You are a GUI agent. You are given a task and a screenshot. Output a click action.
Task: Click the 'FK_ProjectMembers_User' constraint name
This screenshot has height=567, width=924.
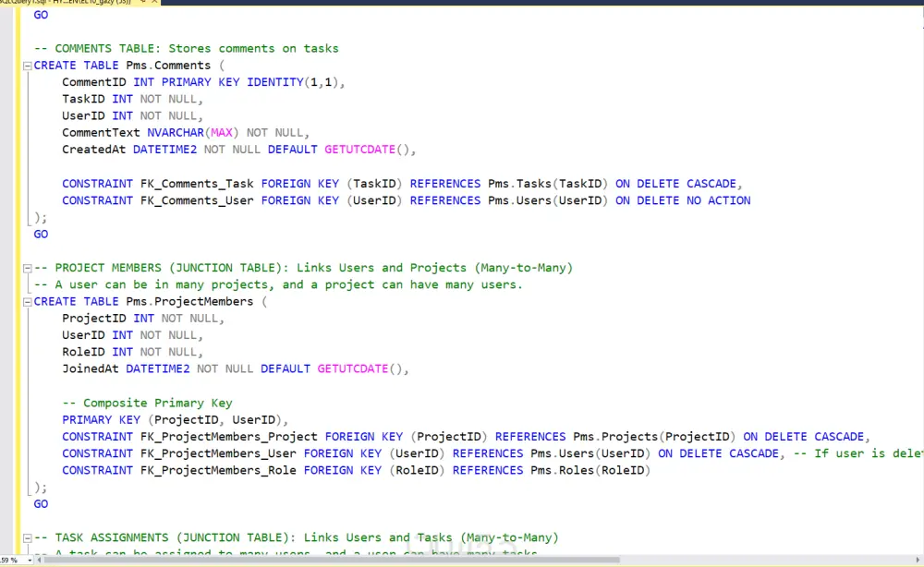(x=218, y=454)
